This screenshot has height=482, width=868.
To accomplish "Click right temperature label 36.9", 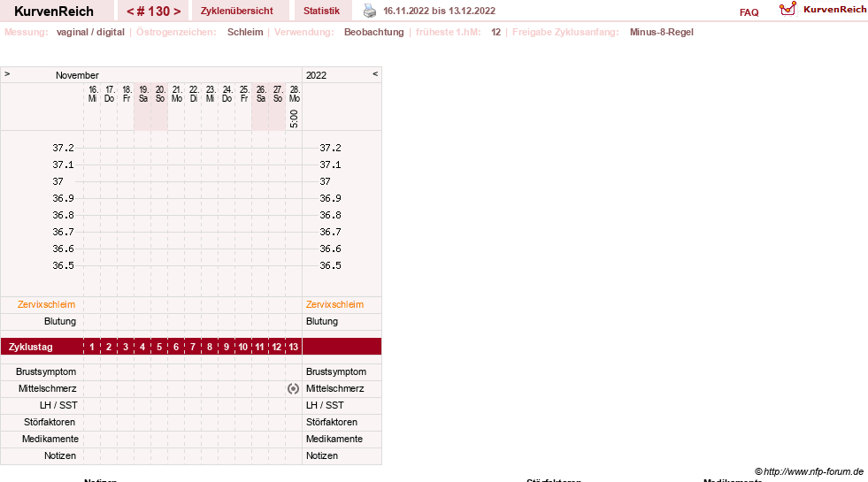I will click(x=330, y=198).
